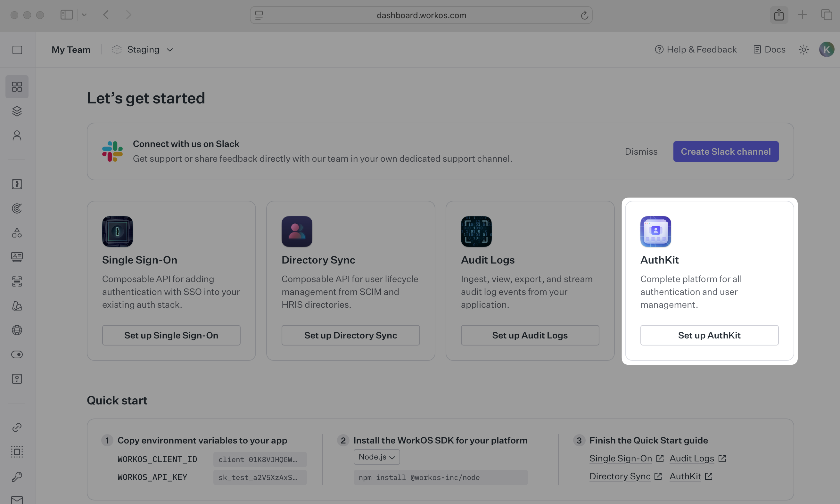840x504 pixels.
Task: Select the person icon in the left sidebar
Action: tap(17, 135)
